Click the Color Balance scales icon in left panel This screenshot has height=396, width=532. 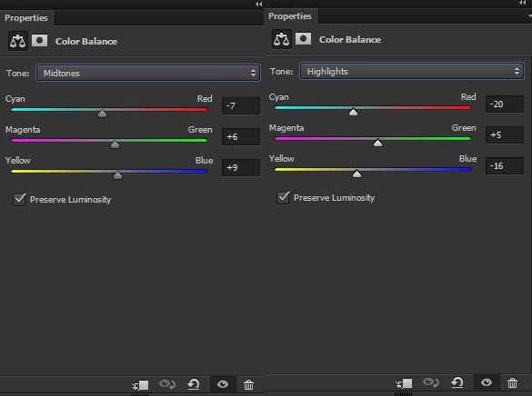17,42
